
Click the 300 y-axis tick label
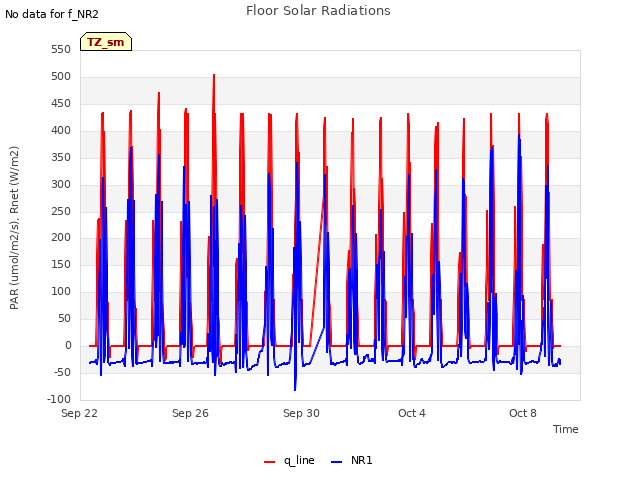(61, 184)
